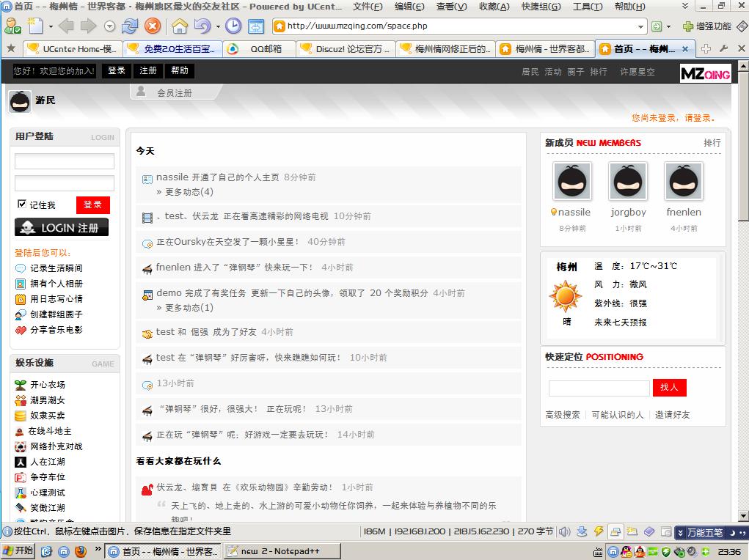
Task: Click the 注册 button in top bar
Action: tap(148, 70)
